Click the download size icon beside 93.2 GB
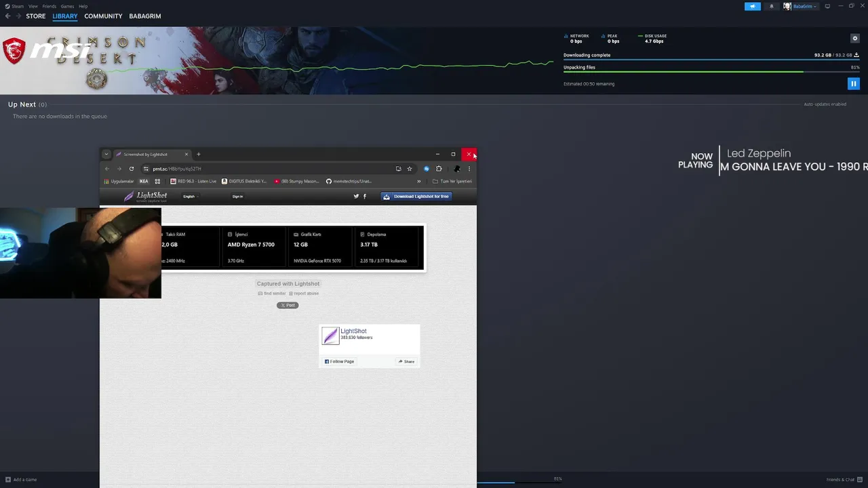 coord(856,55)
